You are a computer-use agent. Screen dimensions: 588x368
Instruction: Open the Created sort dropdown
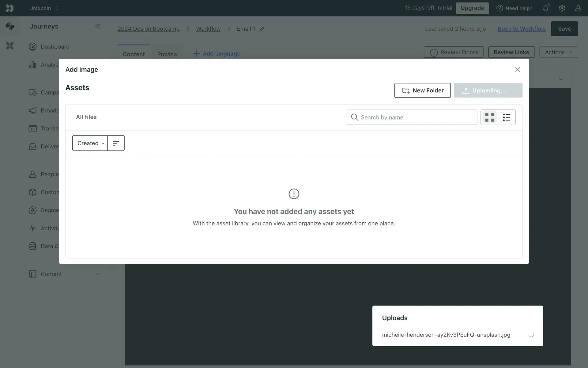[x=90, y=143]
